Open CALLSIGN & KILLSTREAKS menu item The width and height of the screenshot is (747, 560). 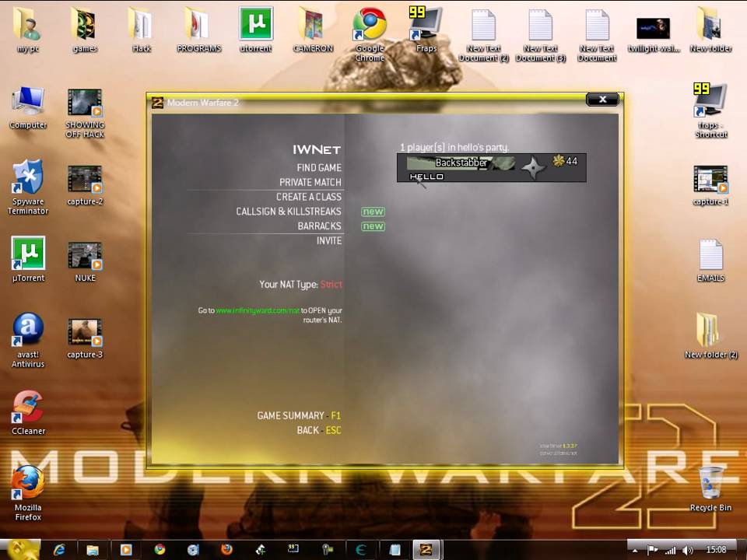(x=289, y=212)
